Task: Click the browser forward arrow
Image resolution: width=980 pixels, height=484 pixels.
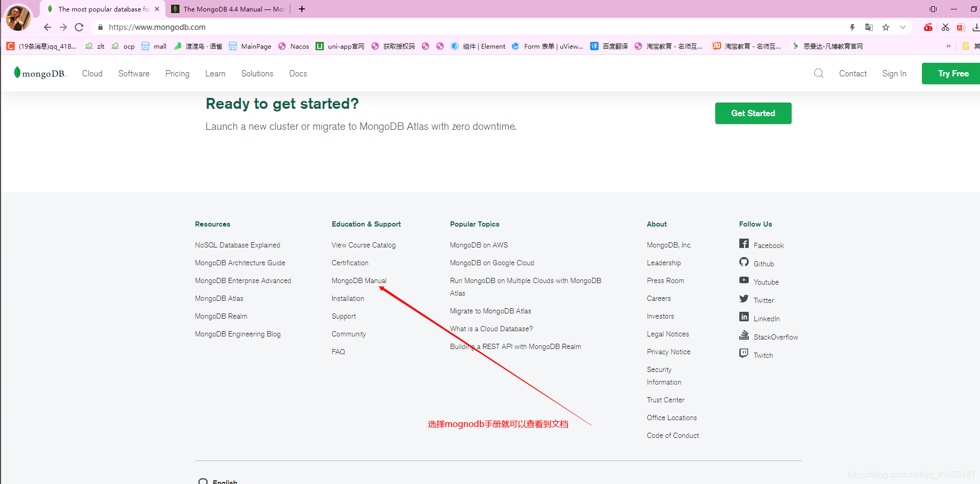Action: (63, 27)
